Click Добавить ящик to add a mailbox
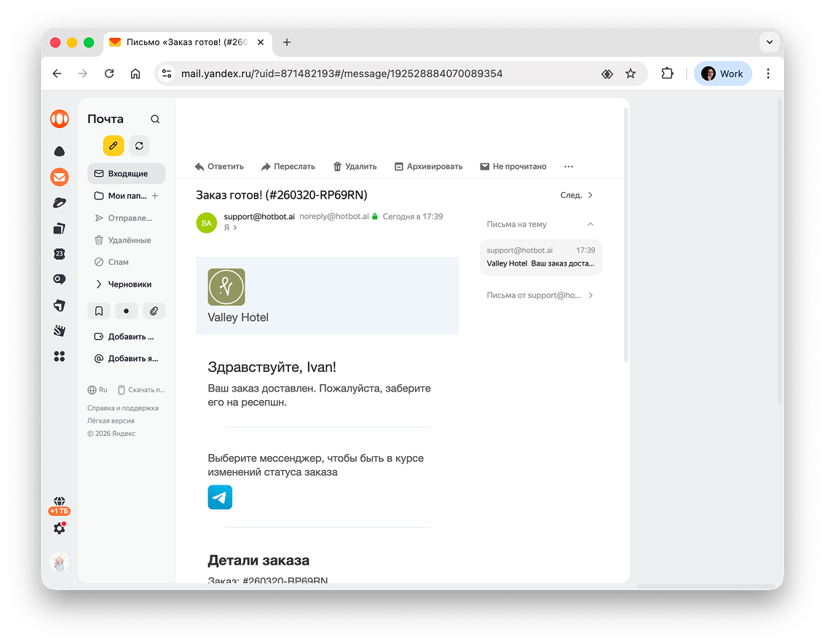 126,359
